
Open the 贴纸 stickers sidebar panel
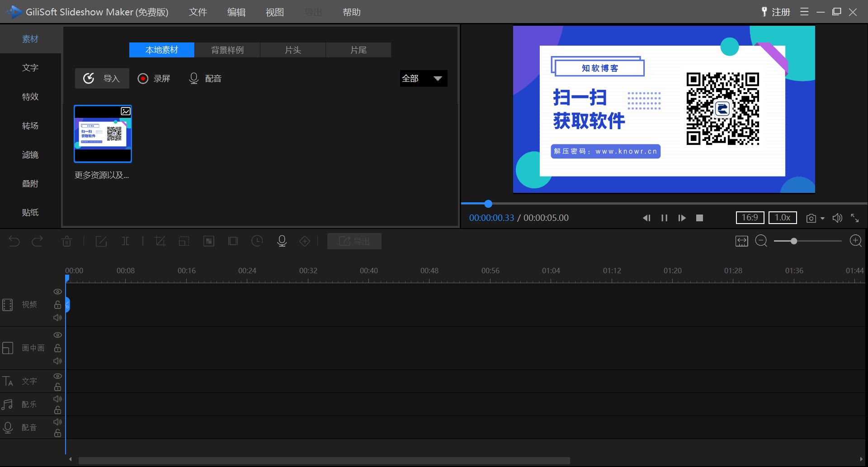30,212
